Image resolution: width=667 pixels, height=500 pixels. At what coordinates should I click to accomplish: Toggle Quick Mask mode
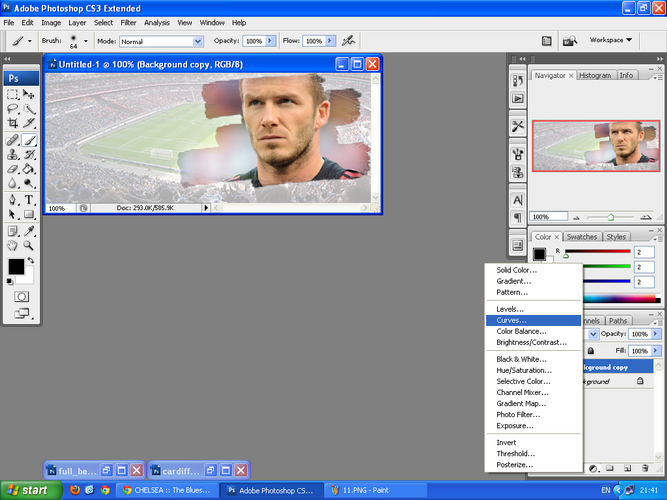pos(21,297)
